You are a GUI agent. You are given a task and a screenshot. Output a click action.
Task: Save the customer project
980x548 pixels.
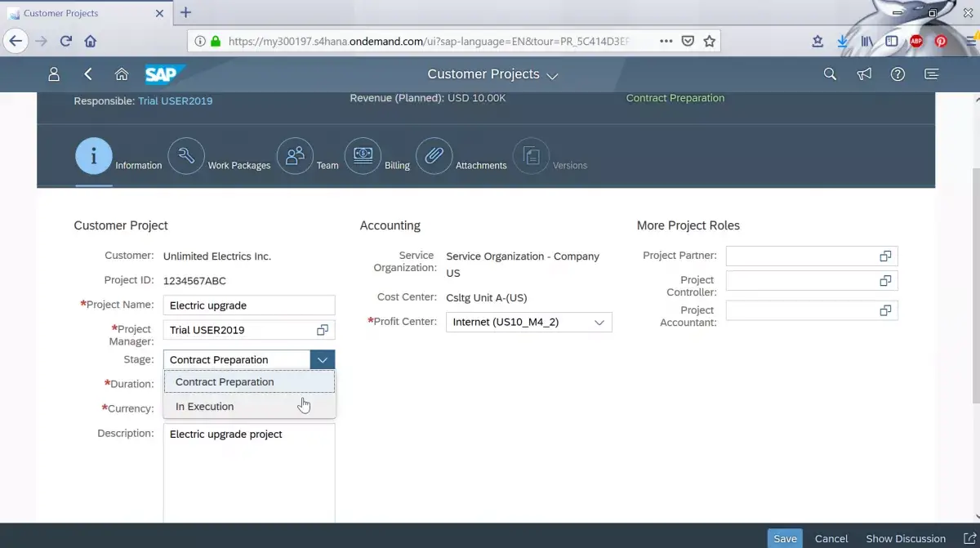tap(785, 538)
